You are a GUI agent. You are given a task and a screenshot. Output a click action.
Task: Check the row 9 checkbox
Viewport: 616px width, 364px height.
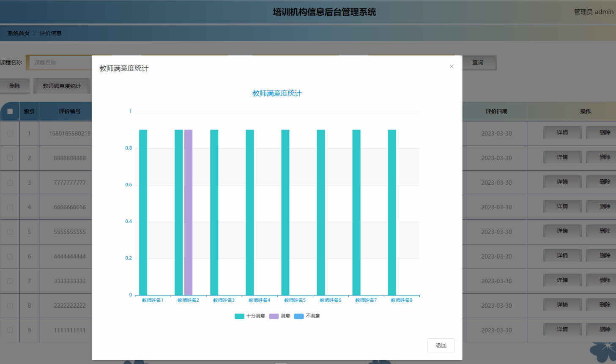tap(10, 330)
